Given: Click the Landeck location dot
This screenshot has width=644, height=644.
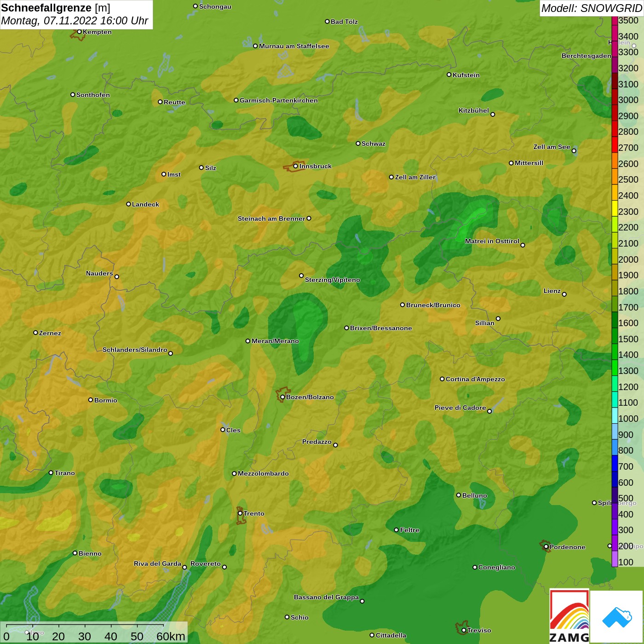Looking at the screenshot, I should tap(128, 204).
